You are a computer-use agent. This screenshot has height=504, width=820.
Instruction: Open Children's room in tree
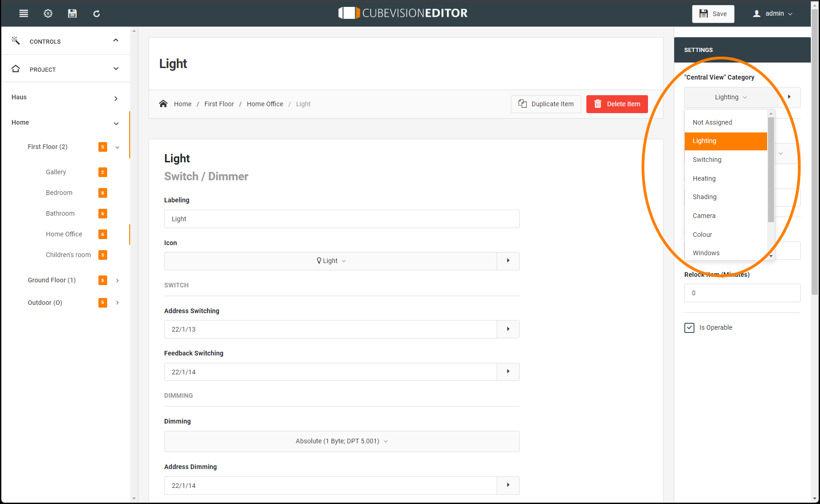pyautogui.click(x=68, y=255)
